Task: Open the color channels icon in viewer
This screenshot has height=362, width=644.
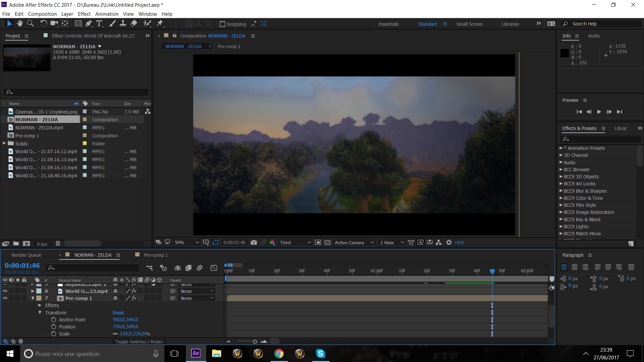Action: (272, 242)
